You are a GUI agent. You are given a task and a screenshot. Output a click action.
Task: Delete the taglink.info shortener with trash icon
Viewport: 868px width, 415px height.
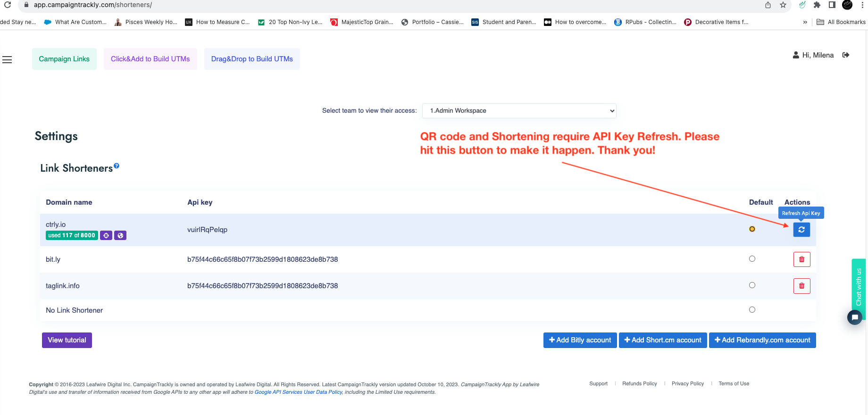[801, 286]
